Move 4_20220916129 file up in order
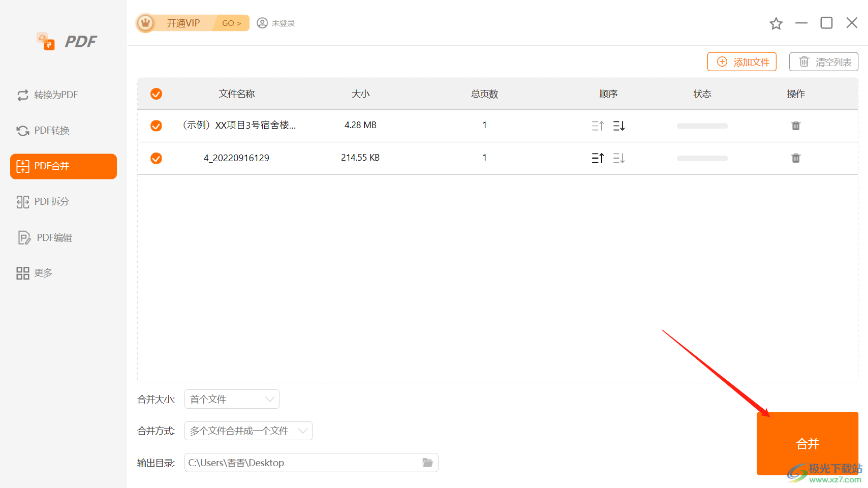 click(598, 158)
